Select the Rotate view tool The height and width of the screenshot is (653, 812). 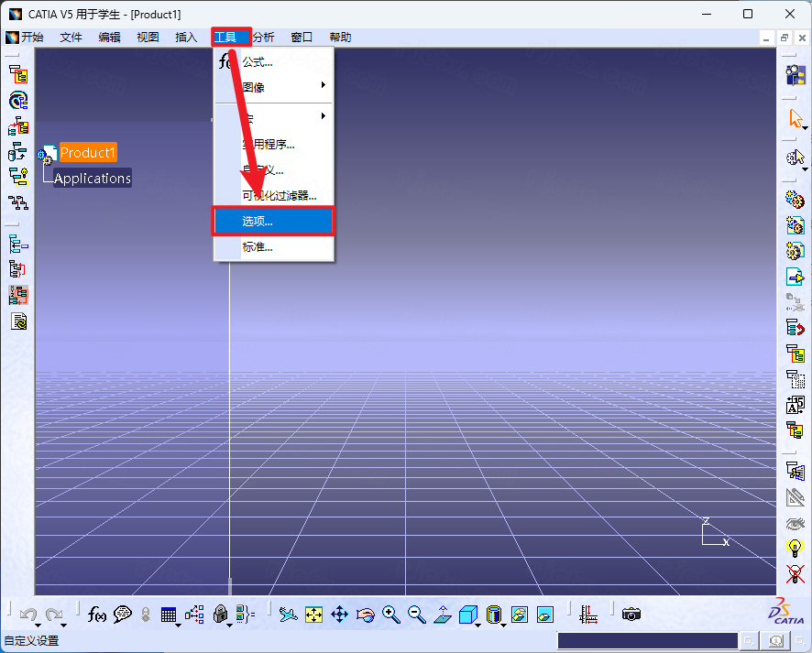(365, 615)
